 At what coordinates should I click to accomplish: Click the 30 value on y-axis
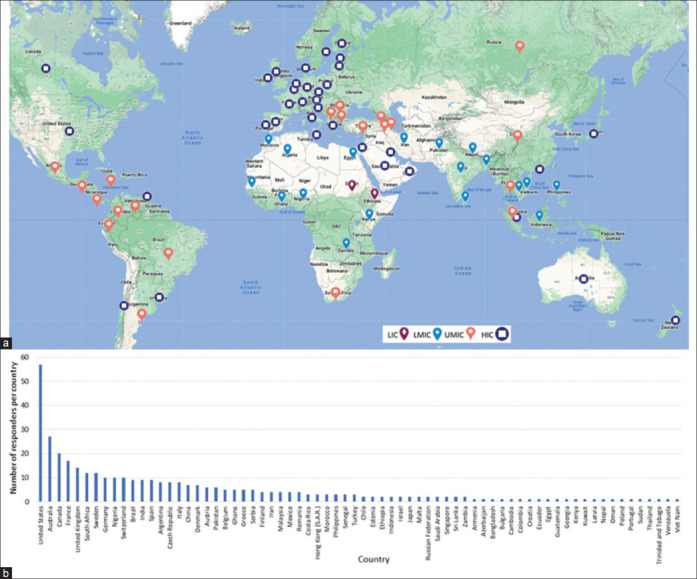pos(24,430)
